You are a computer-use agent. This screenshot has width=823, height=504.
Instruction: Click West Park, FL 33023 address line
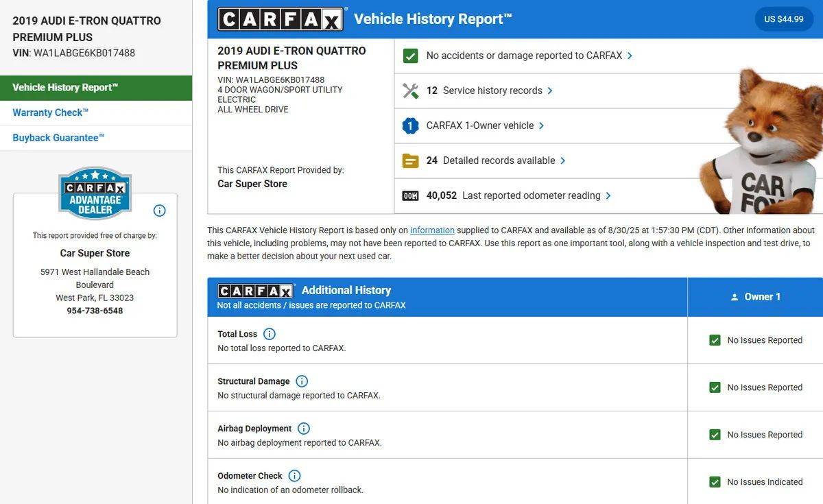pos(95,298)
